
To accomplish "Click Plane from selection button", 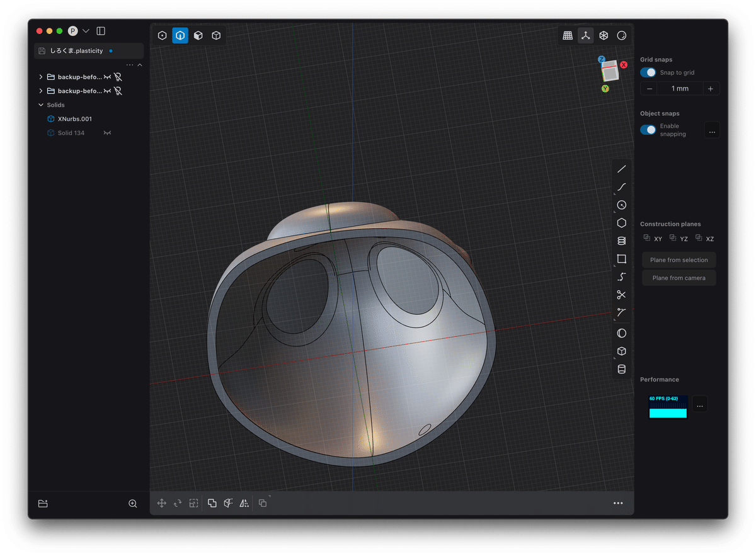I will [679, 260].
